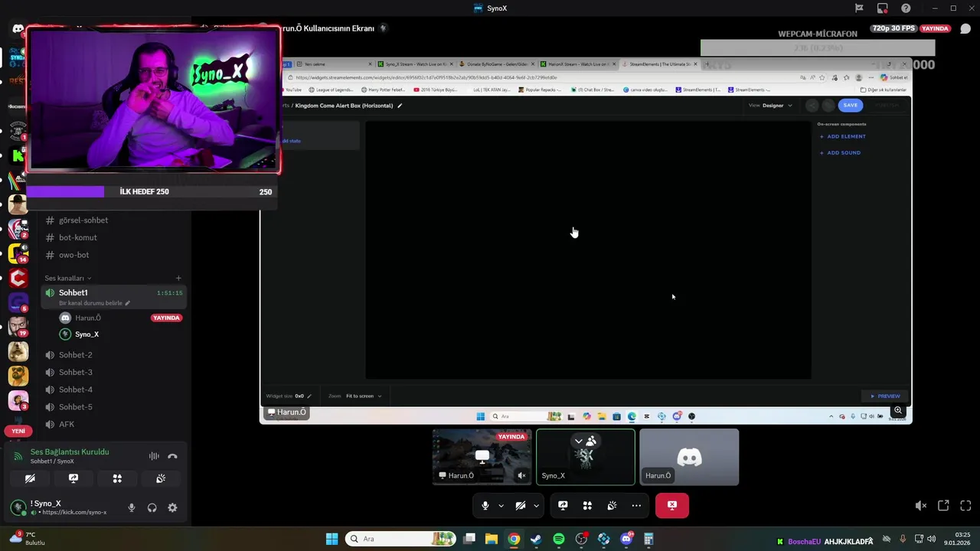Pop out the call window
The height and width of the screenshot is (551, 980).
coord(943,506)
